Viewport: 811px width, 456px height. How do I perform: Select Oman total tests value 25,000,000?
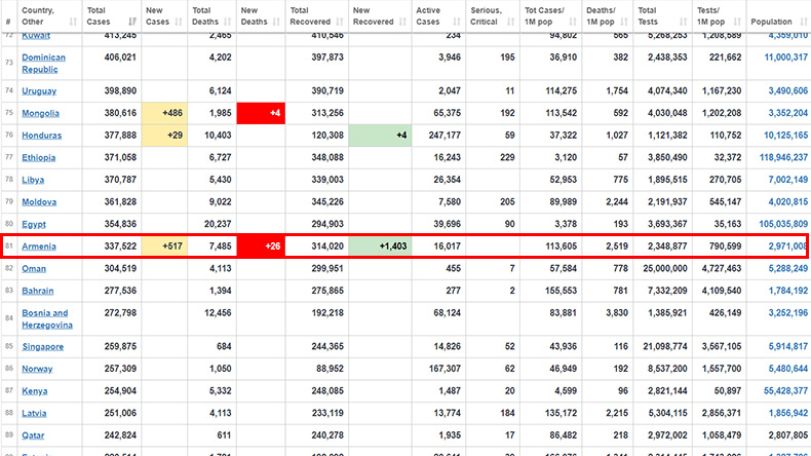[665, 268]
